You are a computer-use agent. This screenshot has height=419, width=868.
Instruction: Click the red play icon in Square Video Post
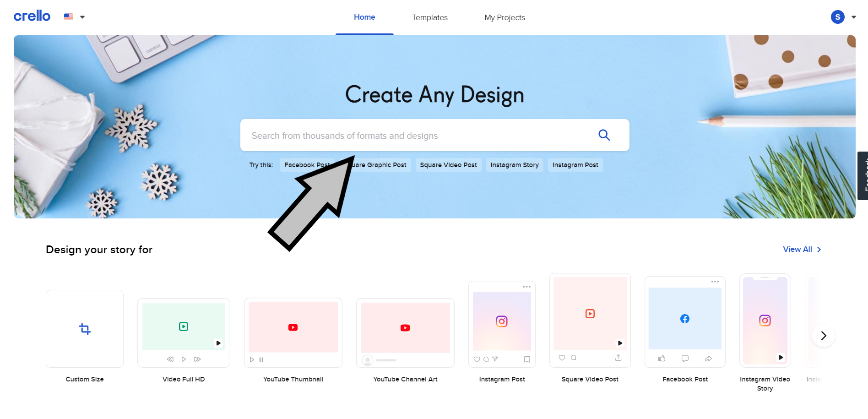coord(590,314)
